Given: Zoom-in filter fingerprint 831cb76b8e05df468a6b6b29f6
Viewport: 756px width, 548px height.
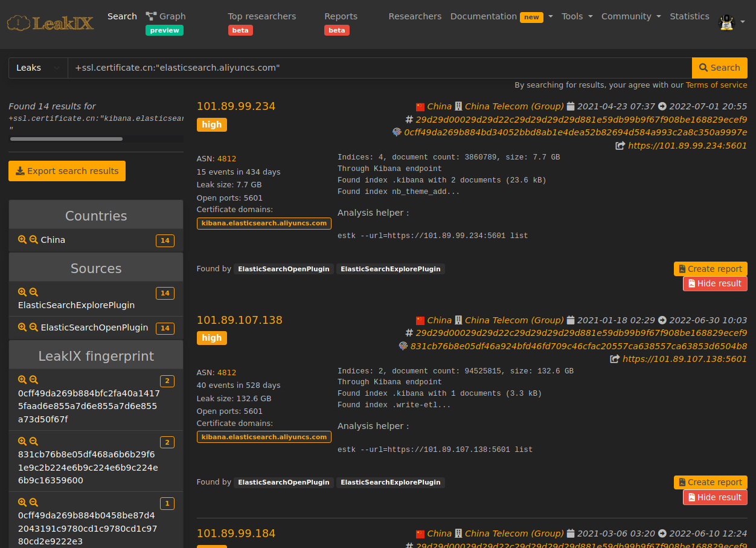Looking at the screenshot, I should tap(22, 442).
